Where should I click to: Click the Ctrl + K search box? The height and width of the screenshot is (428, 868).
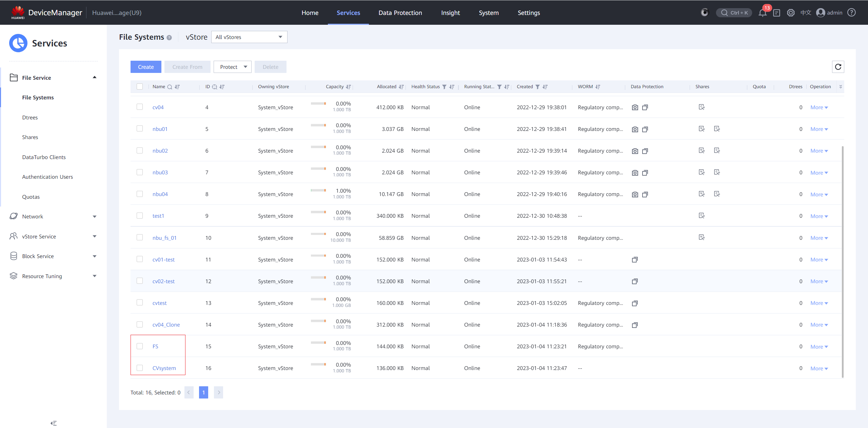coord(734,13)
